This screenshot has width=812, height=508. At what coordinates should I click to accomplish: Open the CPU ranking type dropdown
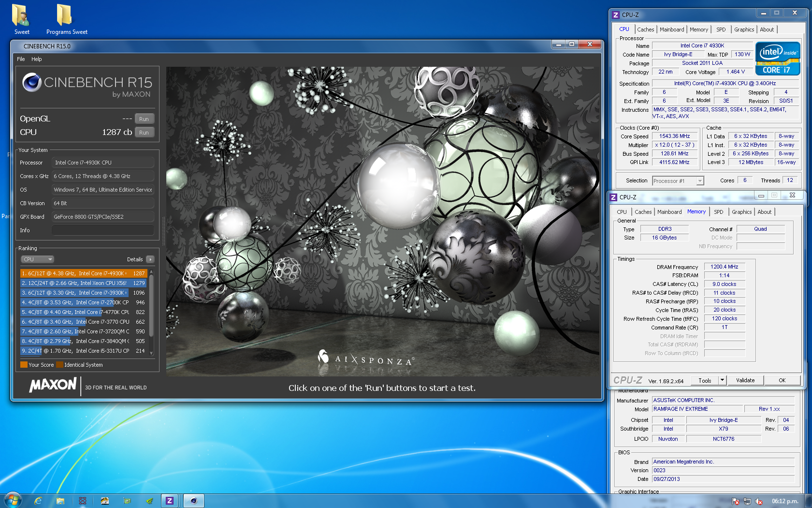click(x=37, y=259)
